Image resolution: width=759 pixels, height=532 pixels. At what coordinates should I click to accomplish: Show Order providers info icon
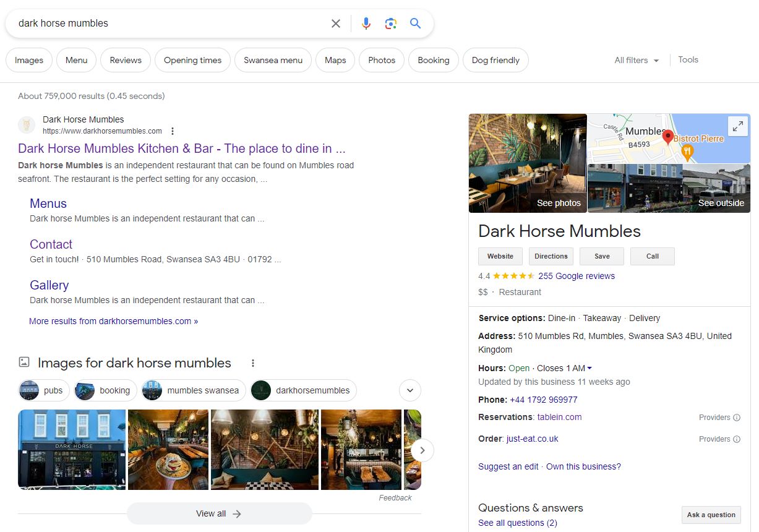point(737,439)
